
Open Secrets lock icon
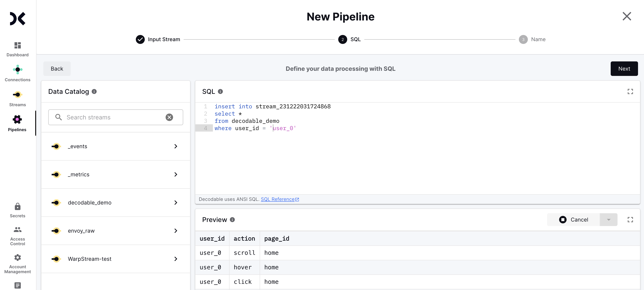coord(18,207)
